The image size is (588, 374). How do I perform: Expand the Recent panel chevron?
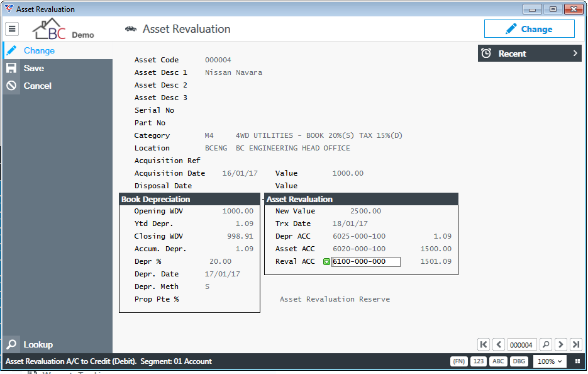(x=575, y=54)
